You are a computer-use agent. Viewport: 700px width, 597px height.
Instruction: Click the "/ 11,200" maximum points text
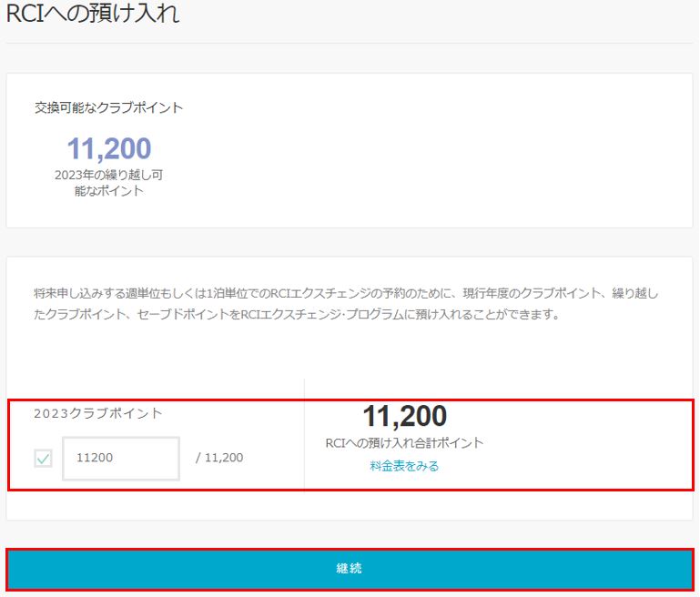[219, 458]
